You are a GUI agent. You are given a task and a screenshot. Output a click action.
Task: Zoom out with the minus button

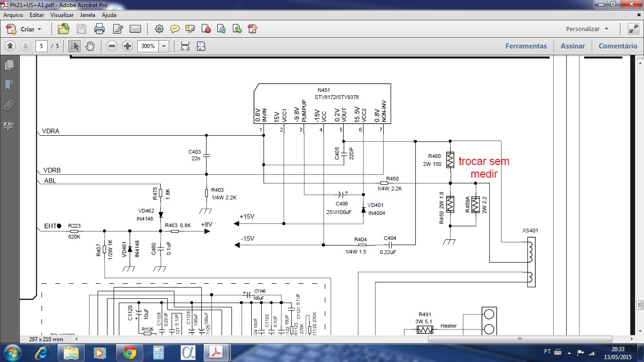point(112,46)
